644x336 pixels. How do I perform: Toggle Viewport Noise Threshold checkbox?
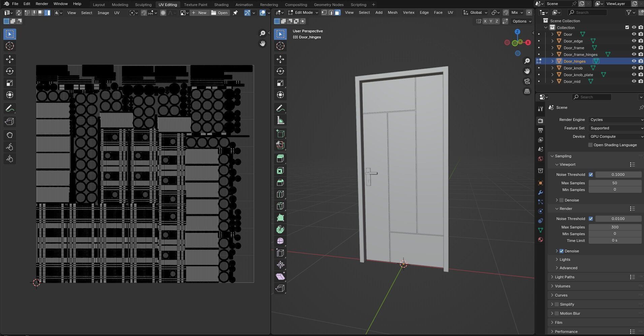tap(590, 175)
